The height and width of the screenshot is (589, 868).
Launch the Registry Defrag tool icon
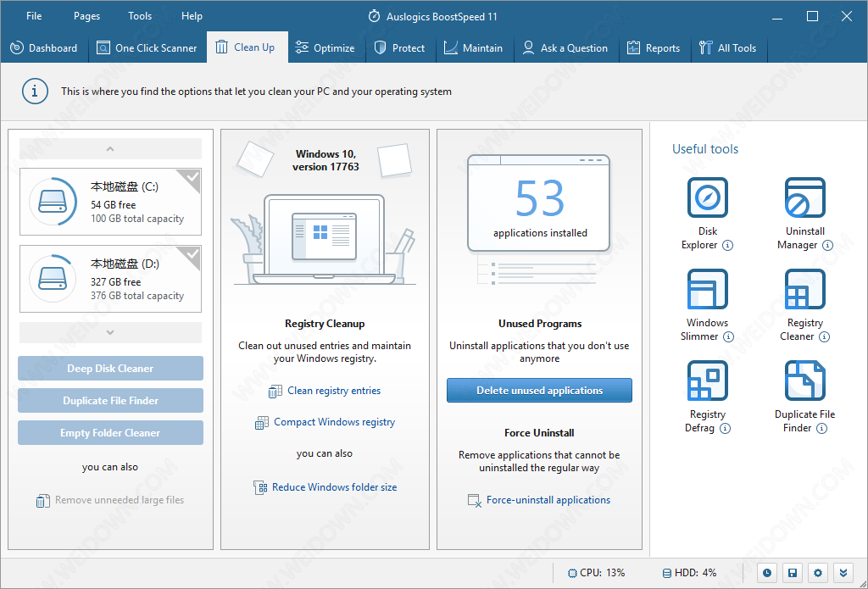point(707,381)
